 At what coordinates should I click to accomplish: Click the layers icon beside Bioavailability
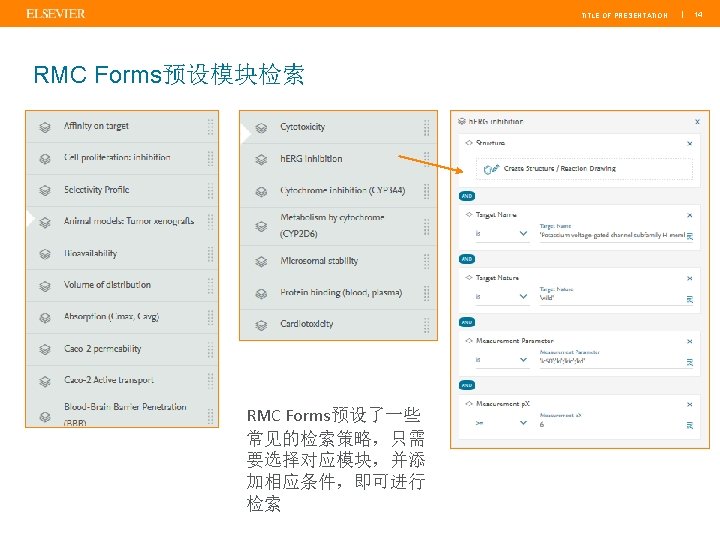coord(45,254)
